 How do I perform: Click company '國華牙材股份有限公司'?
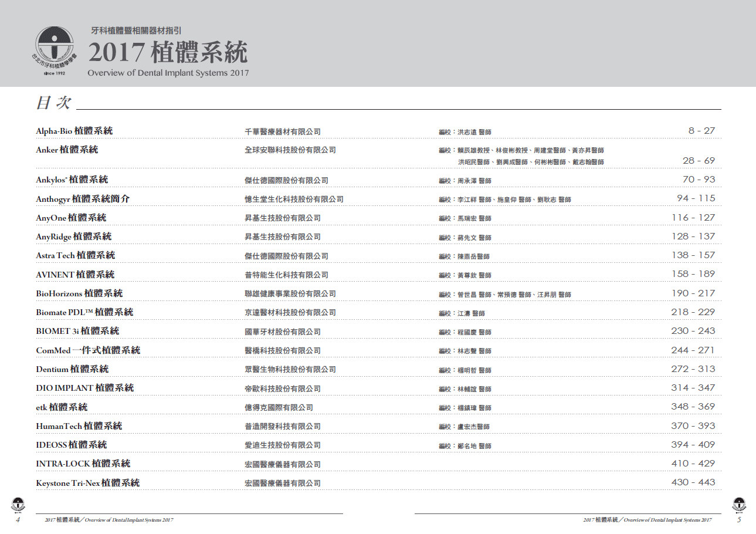pyautogui.click(x=283, y=332)
